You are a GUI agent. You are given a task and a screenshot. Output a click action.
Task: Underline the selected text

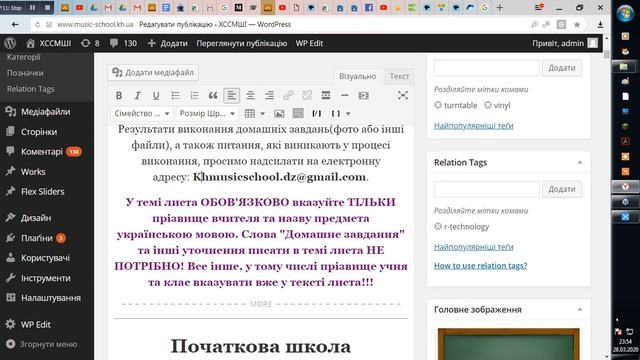click(156, 96)
